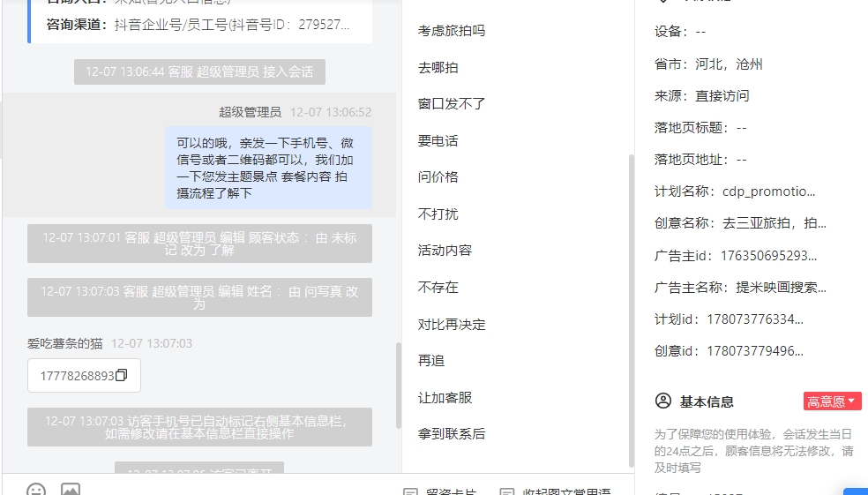
Task: Click the 编辑 姓名 system notice
Action: (x=199, y=297)
